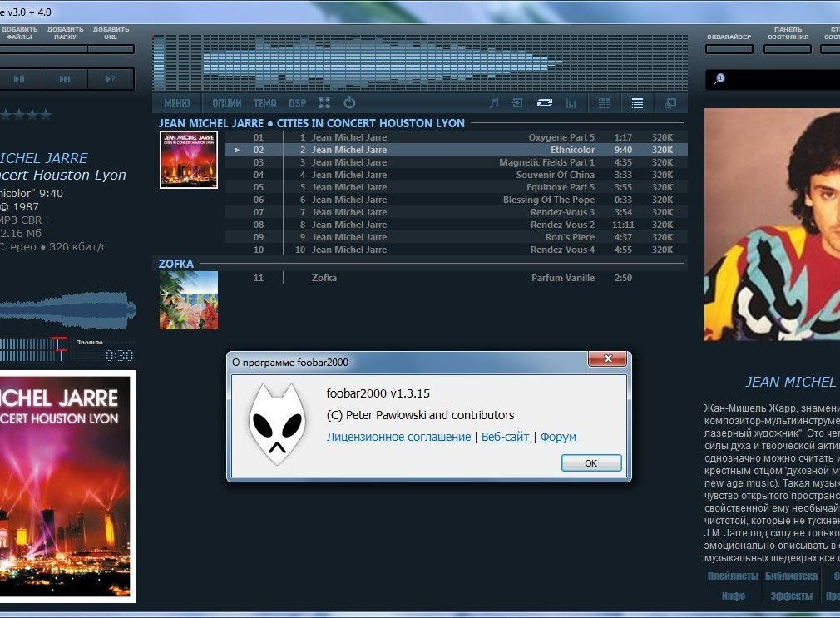Switch to the Библиотека tab
This screenshot has width=840, height=618.
pyautogui.click(x=791, y=576)
